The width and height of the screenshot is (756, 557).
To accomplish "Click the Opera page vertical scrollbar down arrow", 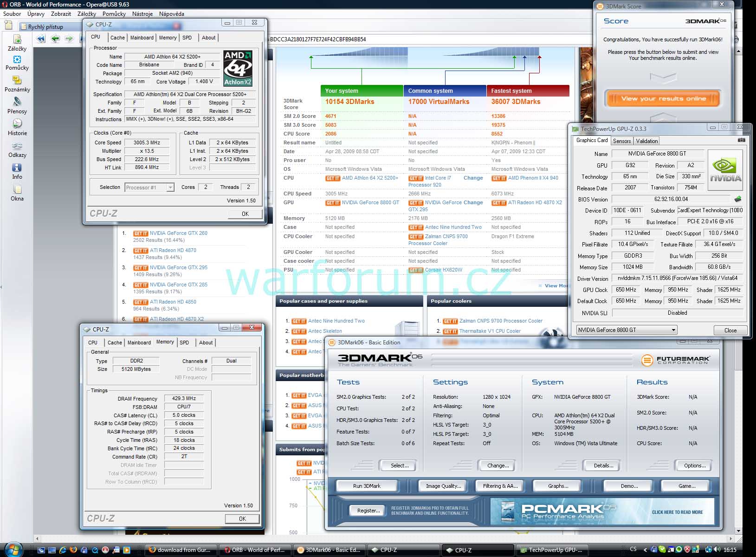I will point(738,531).
